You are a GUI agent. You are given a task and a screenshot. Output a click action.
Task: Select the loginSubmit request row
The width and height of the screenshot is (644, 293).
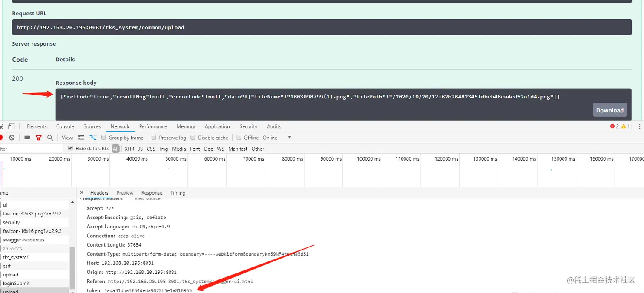click(x=34, y=284)
